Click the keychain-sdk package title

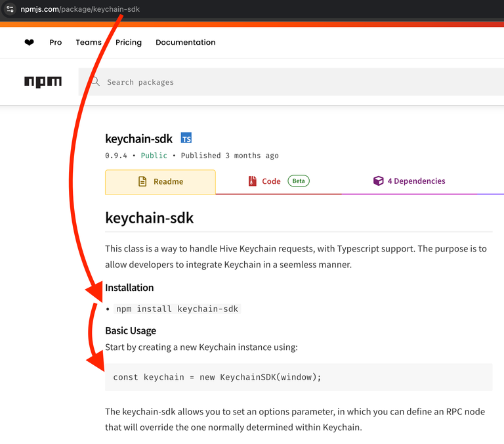[139, 139]
